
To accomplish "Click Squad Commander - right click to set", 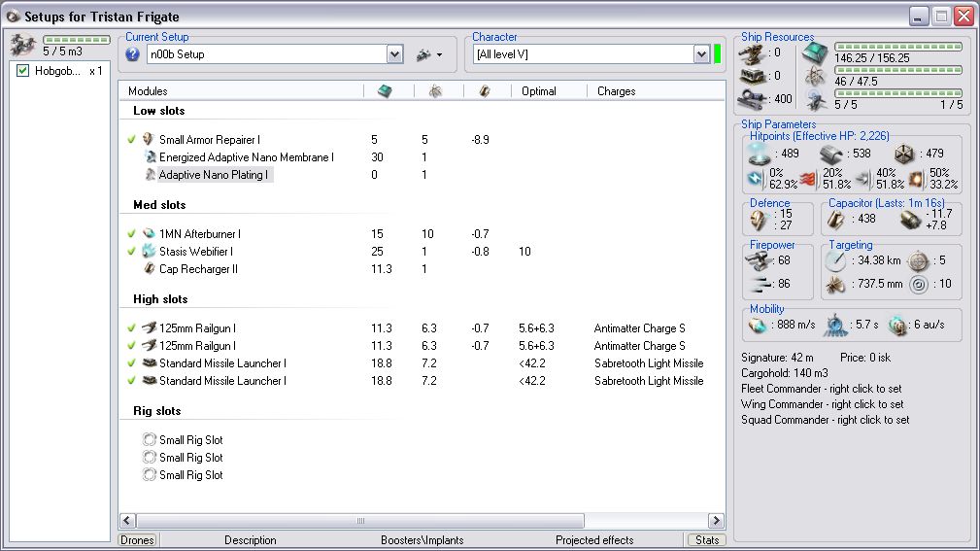I will [x=825, y=420].
